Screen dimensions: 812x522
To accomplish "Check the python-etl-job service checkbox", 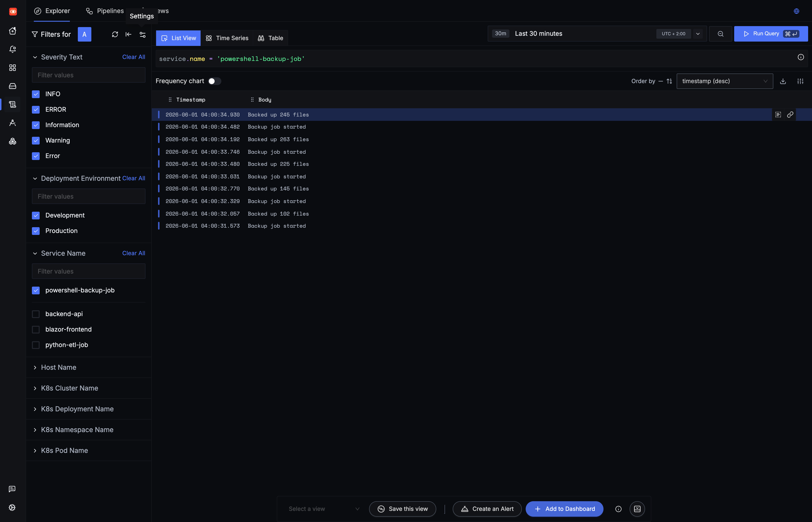I will pos(36,345).
